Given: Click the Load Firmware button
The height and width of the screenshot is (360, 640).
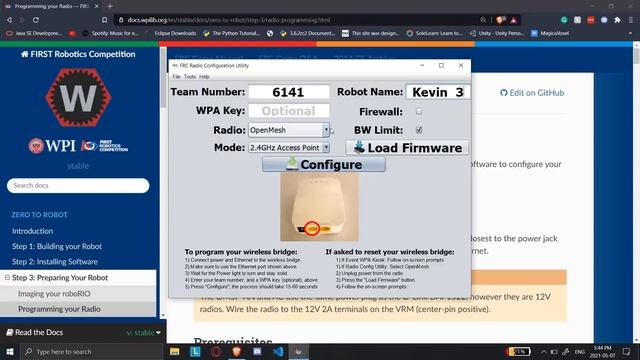Looking at the screenshot, I should click(407, 147).
